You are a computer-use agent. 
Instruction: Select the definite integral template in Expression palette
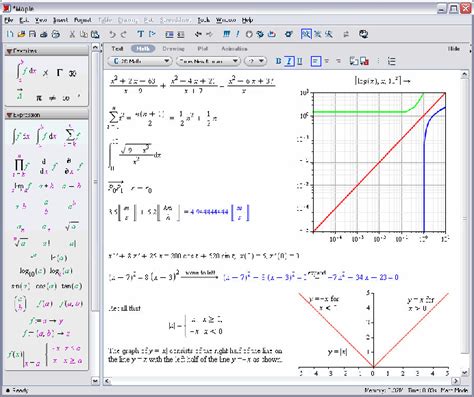pos(46,136)
